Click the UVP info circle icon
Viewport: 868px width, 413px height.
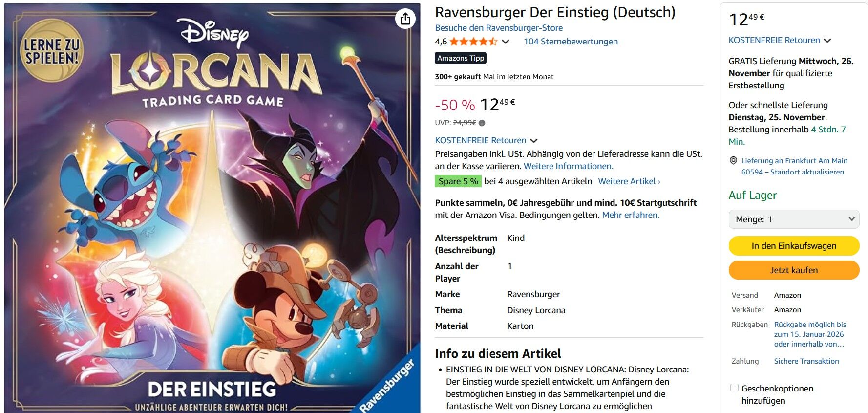[482, 123]
